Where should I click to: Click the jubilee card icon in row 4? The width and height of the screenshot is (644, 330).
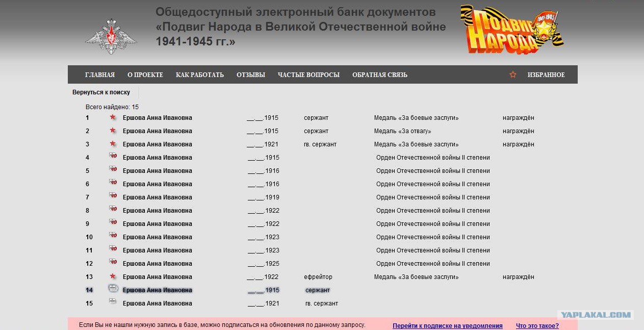click(x=113, y=157)
